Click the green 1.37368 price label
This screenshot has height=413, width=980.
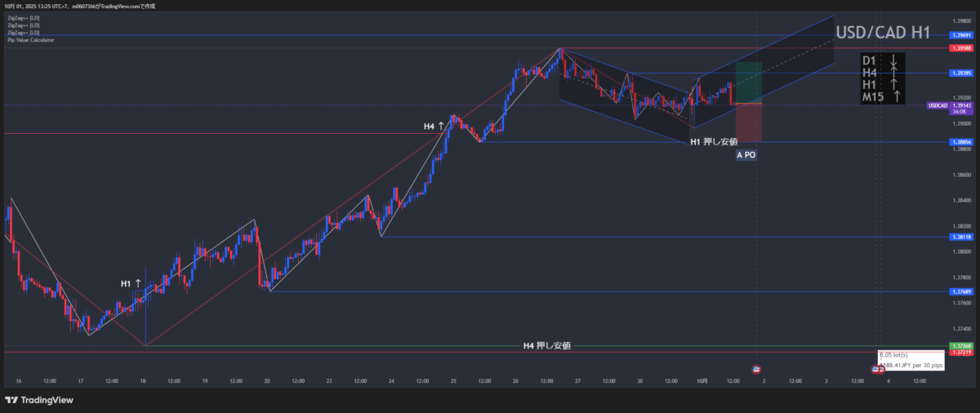(x=960, y=346)
